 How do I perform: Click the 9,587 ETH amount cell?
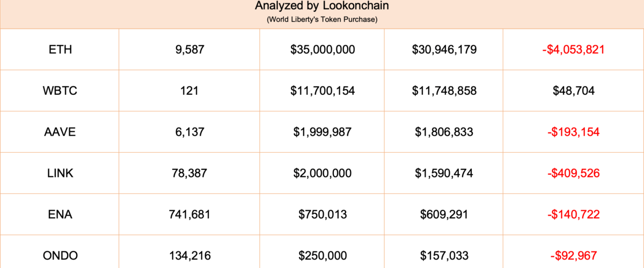click(x=189, y=50)
